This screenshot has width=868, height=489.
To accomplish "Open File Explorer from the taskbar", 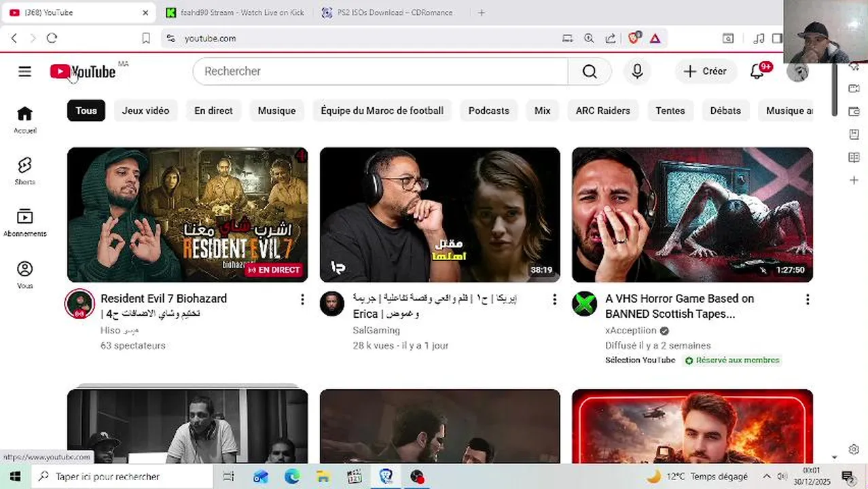I will pos(323,476).
